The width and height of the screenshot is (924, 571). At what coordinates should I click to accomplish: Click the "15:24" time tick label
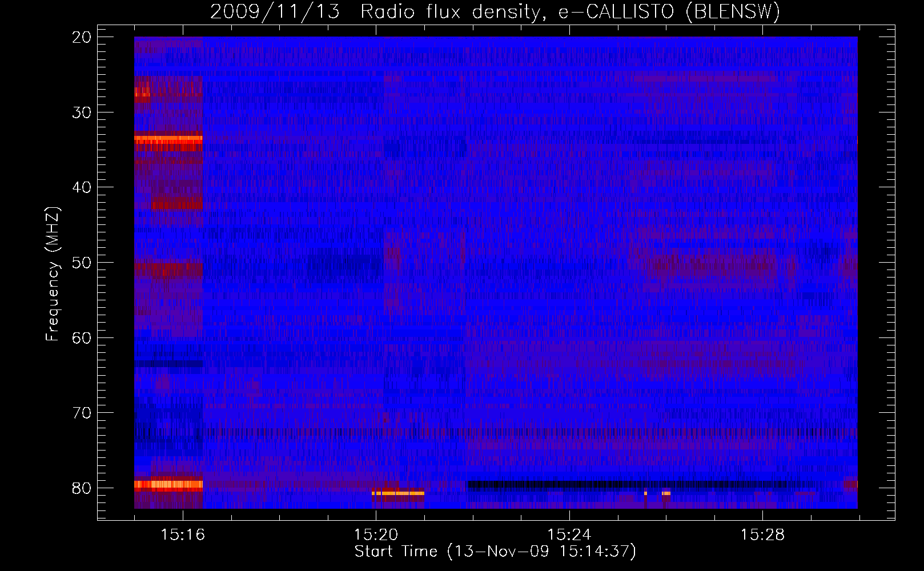569,535
